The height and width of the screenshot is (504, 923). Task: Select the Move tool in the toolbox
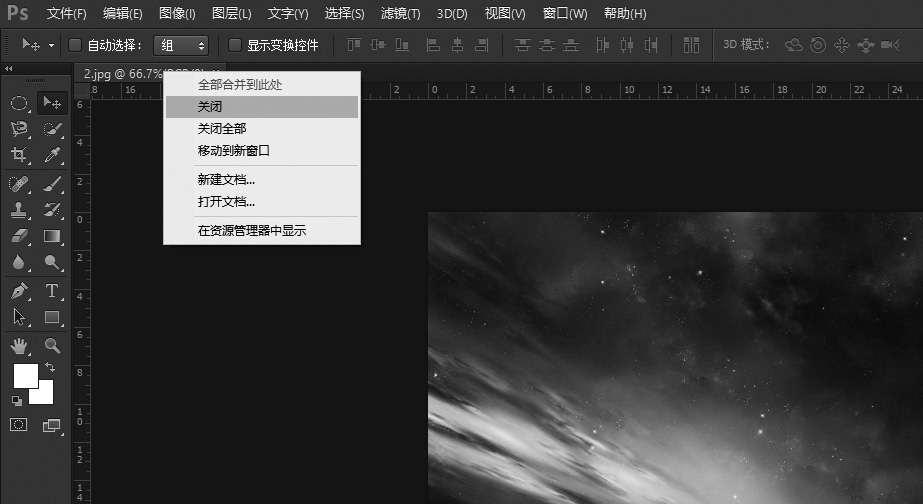(x=51, y=102)
